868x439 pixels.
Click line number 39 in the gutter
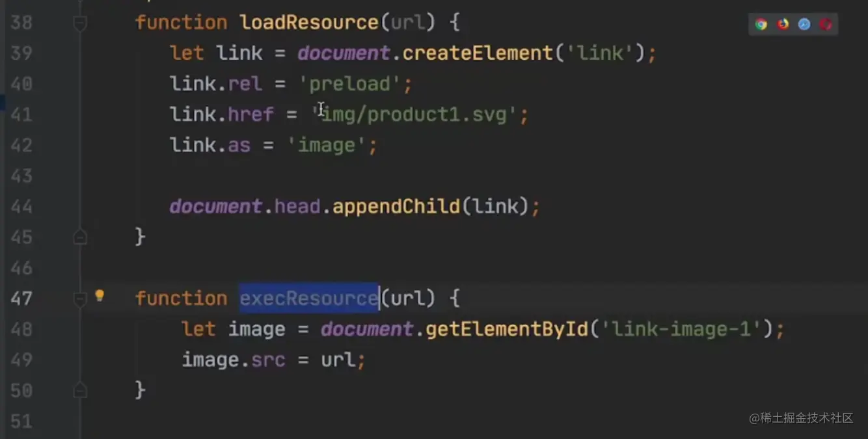(21, 53)
